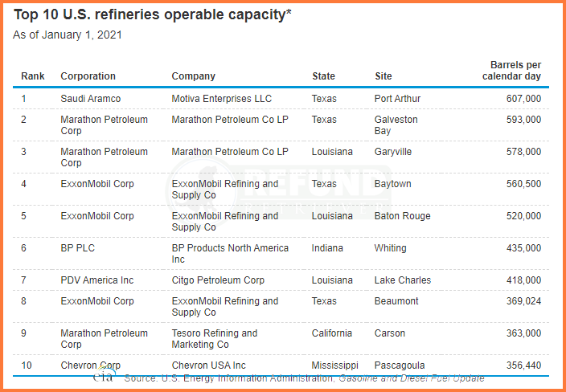Click the Barrels per calendar day header

pos(511,71)
